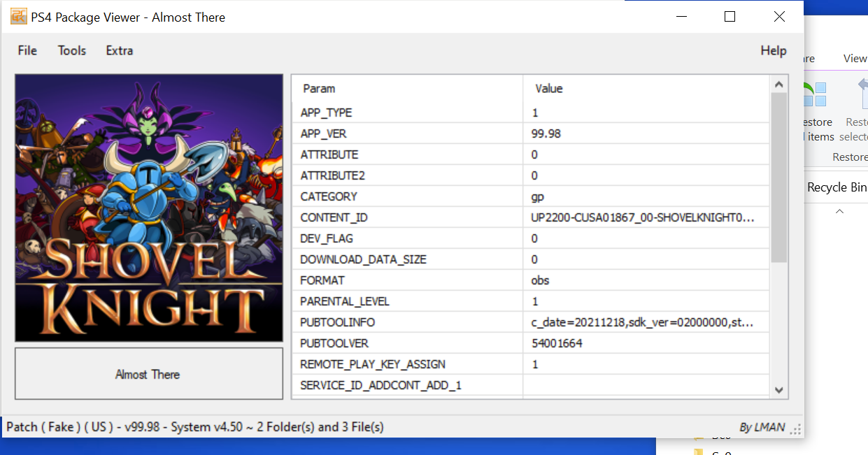Image resolution: width=868 pixels, height=455 pixels.
Task: Select the APP_VER parameter
Action: point(324,133)
